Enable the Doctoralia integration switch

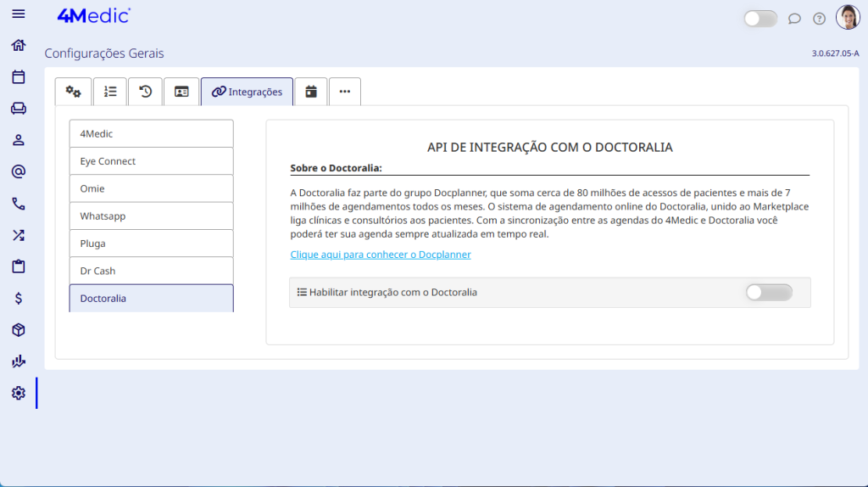769,292
